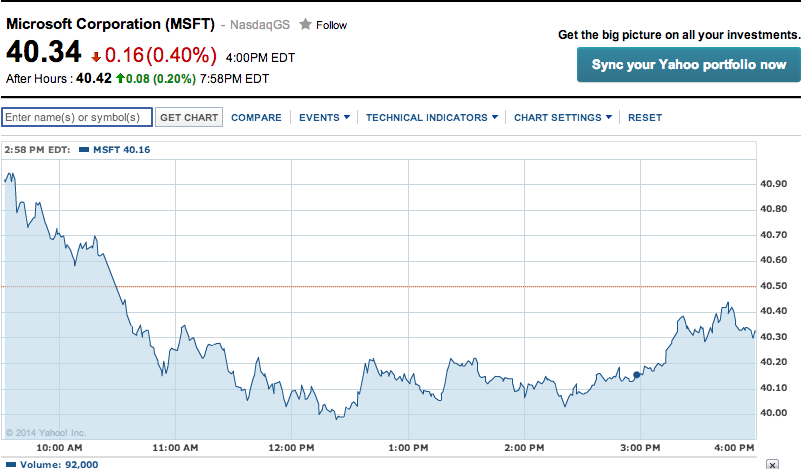Click the MSFT 40.16 legend color swatch
Screen dimensions: 803x469
tap(84, 150)
